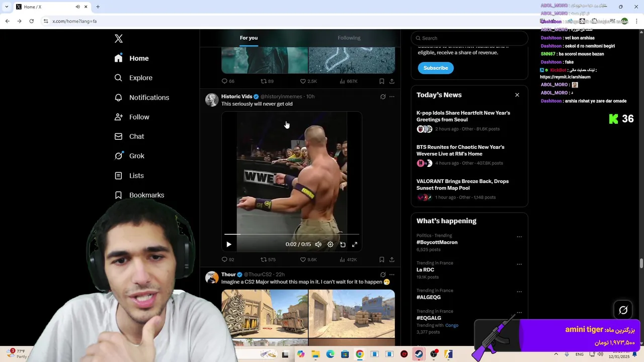View analytics showing 412K views
The image size is (644, 362).
pos(348,259)
